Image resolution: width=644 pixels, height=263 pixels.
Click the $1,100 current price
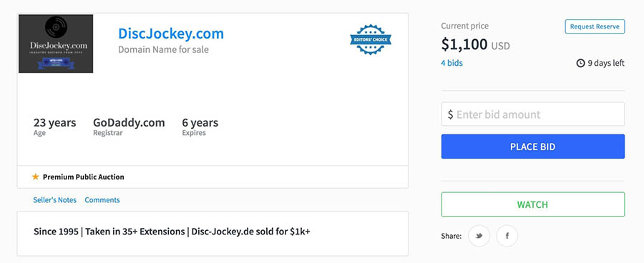coord(464,44)
